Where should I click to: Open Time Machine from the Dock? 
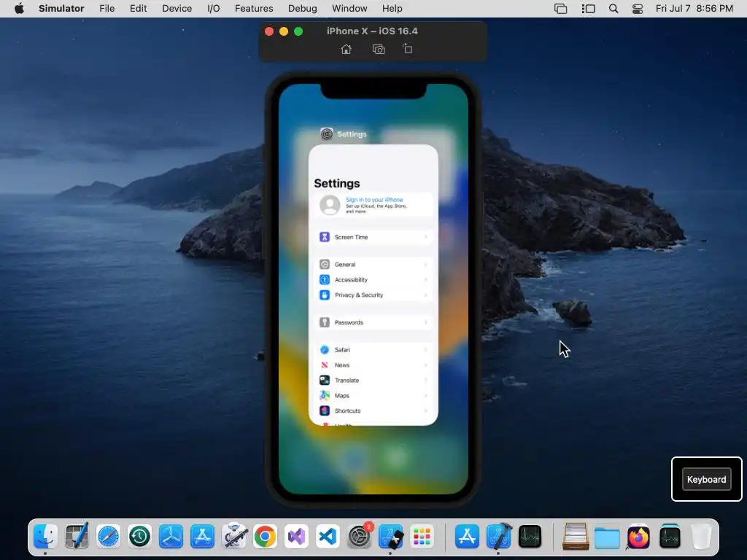point(139,537)
